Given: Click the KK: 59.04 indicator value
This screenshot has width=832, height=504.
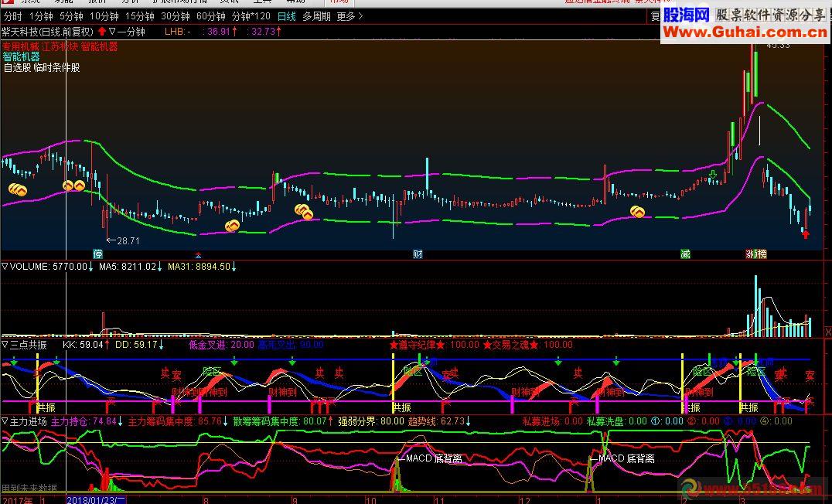Looking at the screenshot, I should 83,344.
